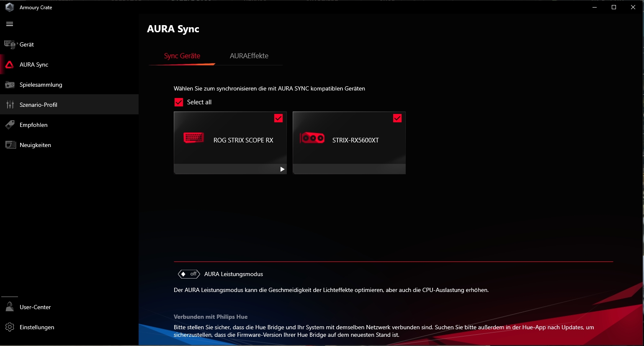
Task: Open the hamburger menu in the sidebar
Action: [10, 24]
